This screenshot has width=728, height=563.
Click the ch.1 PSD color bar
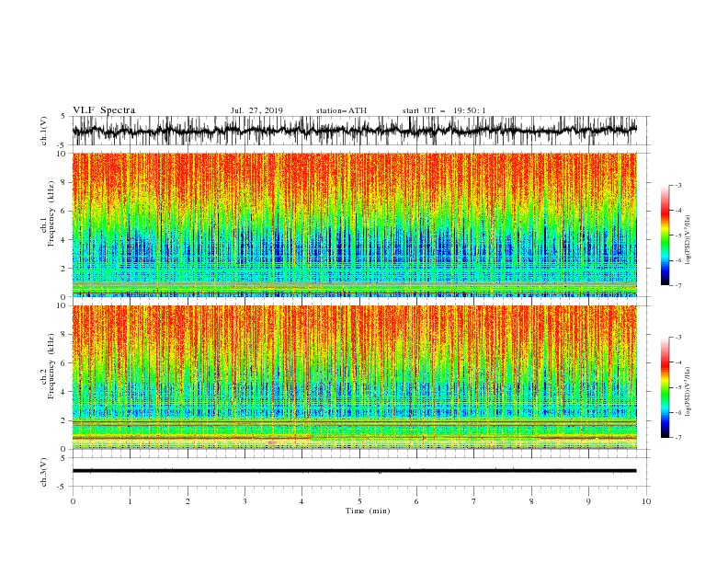665,236
